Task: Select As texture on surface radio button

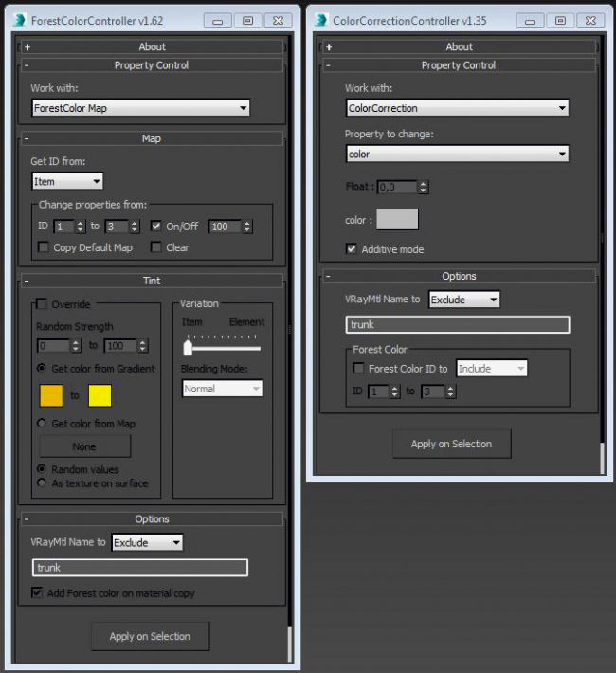Action: [42, 482]
